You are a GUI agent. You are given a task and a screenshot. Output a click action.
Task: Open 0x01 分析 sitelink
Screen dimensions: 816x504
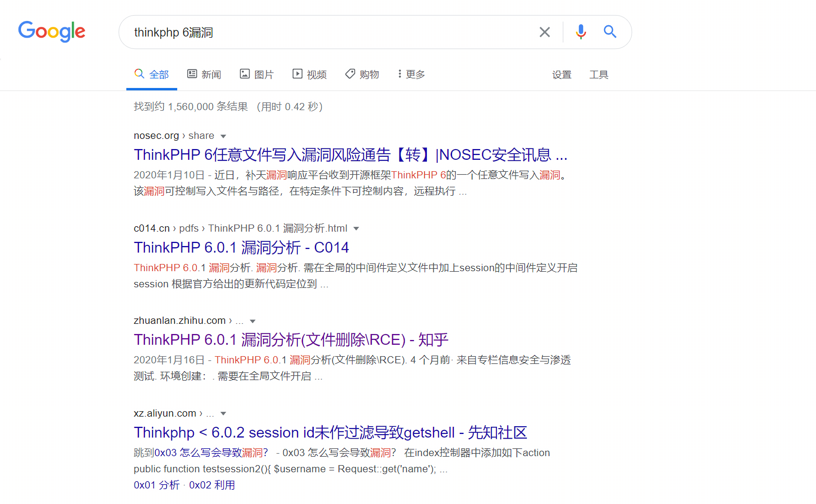tap(157, 485)
